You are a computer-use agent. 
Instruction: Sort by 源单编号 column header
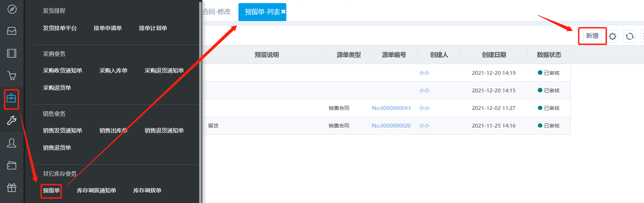394,55
